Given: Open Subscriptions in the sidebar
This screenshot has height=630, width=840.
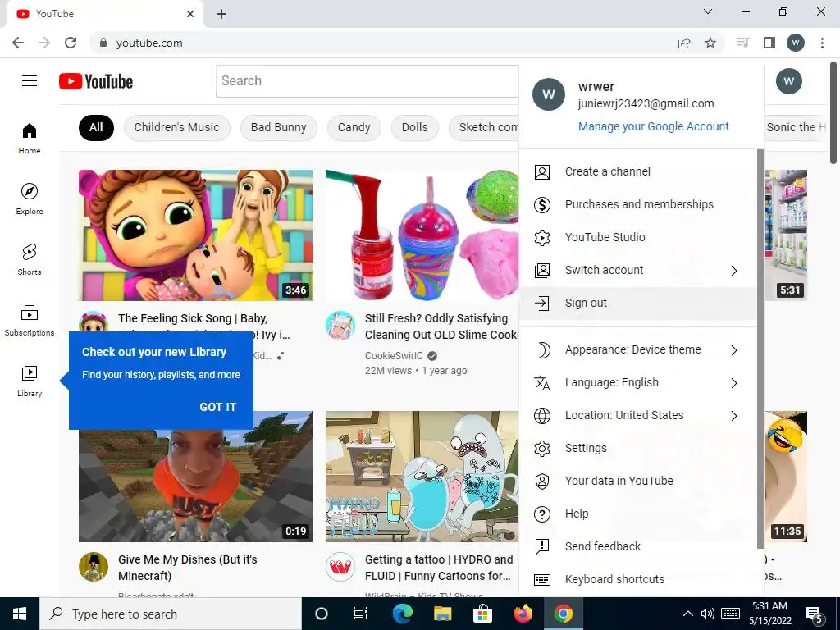Looking at the screenshot, I should click(x=30, y=321).
